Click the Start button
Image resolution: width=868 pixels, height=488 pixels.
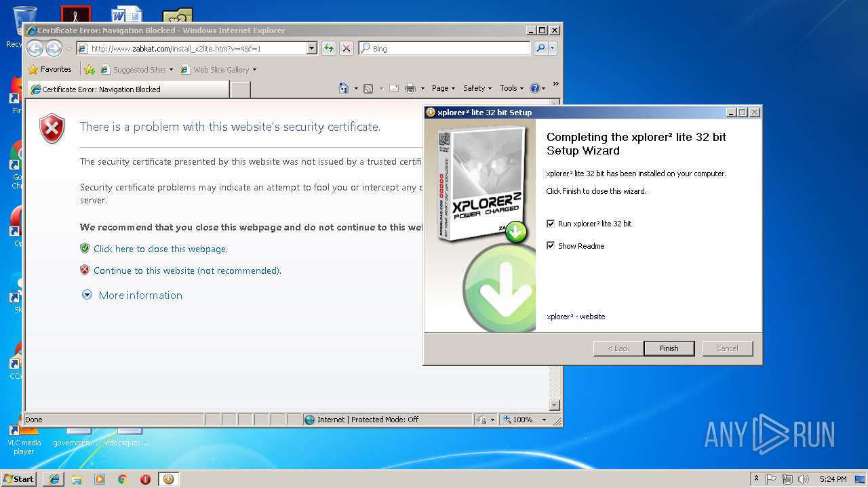coord(19,479)
